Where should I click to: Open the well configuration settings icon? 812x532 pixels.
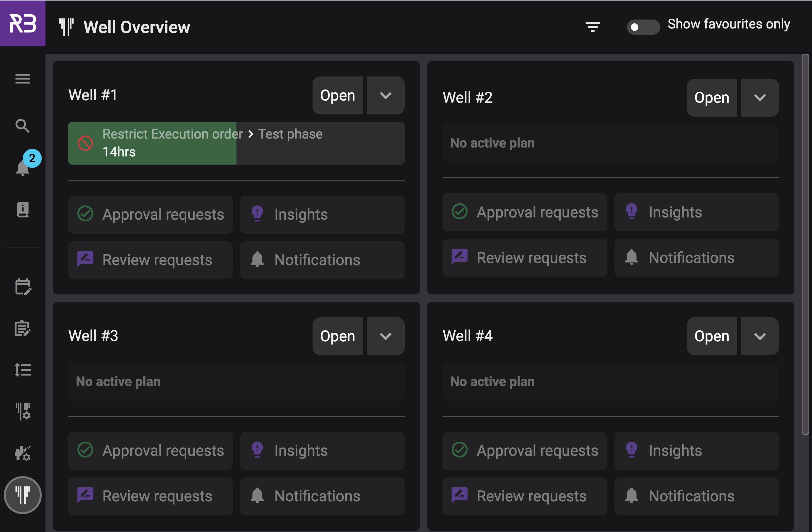(x=22, y=411)
